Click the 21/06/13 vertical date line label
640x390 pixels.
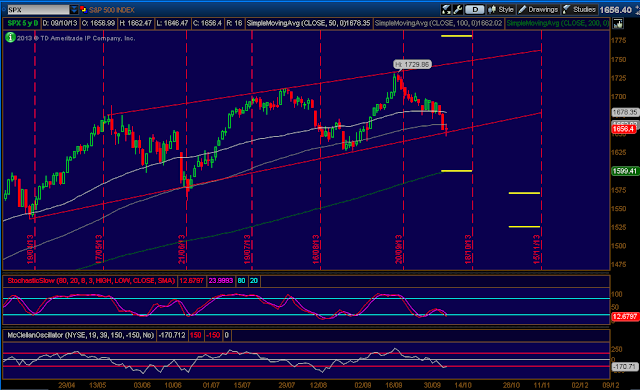(182, 249)
